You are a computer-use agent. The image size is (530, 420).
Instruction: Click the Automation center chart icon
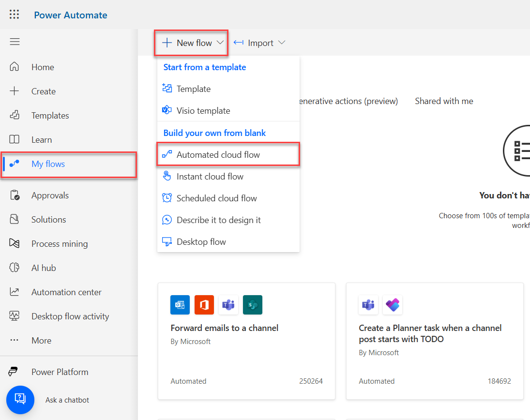click(14, 292)
